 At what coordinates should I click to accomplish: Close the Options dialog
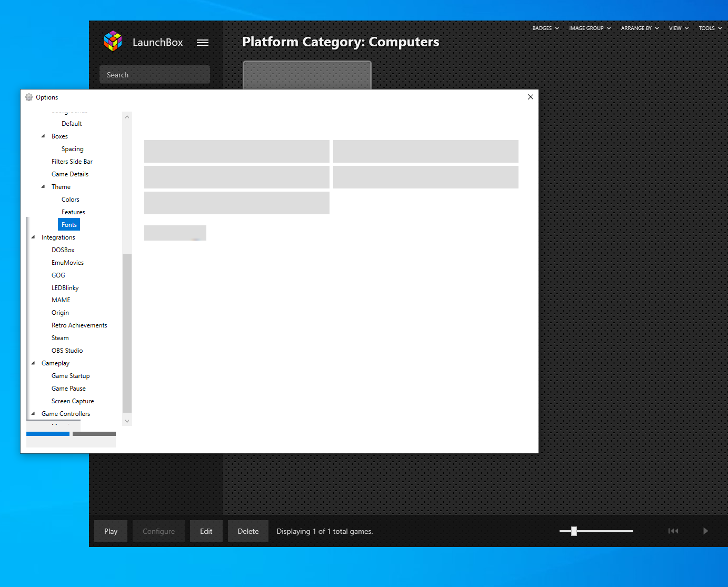pos(531,97)
